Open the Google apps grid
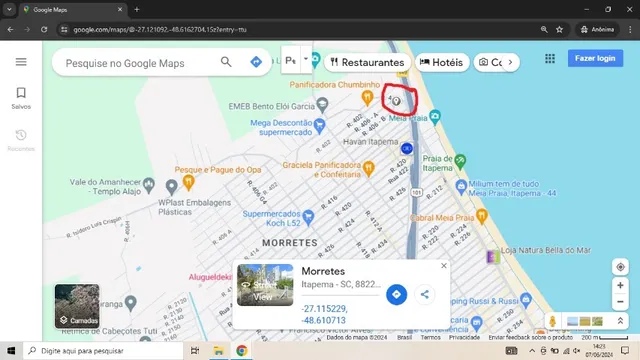Screen dimensions: 640x360 [x=550, y=58]
